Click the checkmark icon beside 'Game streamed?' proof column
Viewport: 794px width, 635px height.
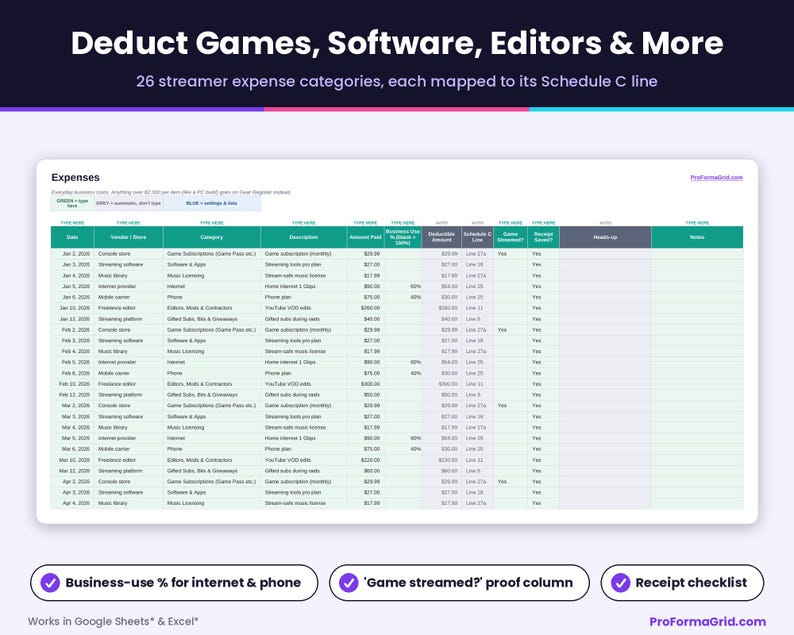pyautogui.click(x=348, y=583)
